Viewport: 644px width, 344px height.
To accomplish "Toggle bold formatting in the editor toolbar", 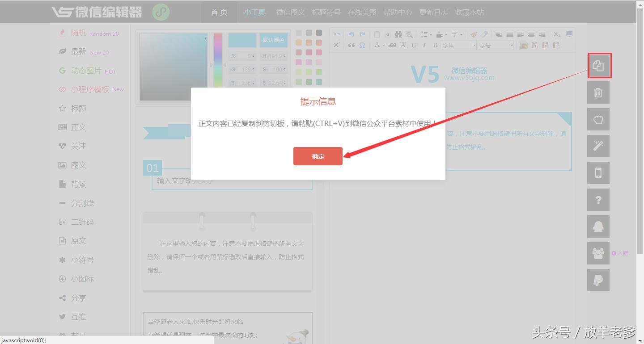I will pos(435,45).
